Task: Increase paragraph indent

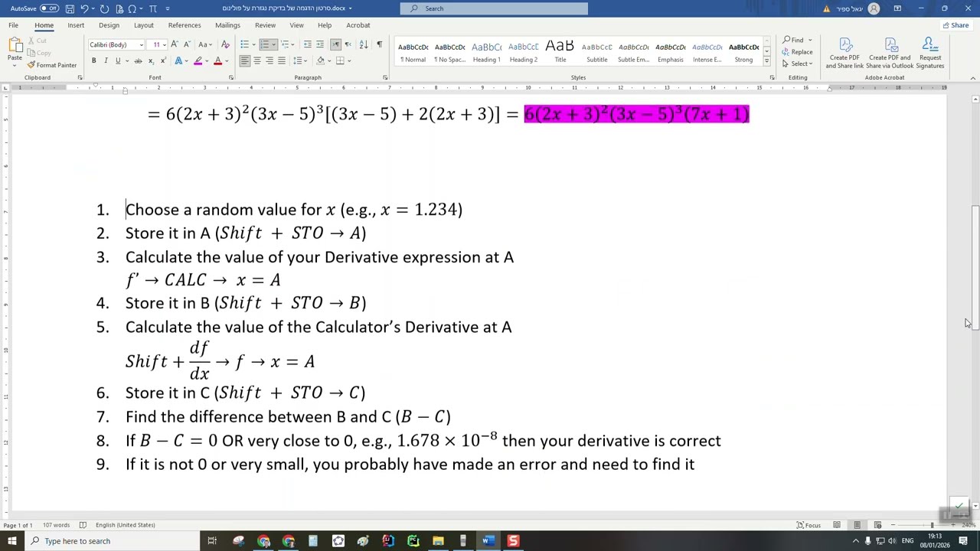Action: click(x=320, y=44)
